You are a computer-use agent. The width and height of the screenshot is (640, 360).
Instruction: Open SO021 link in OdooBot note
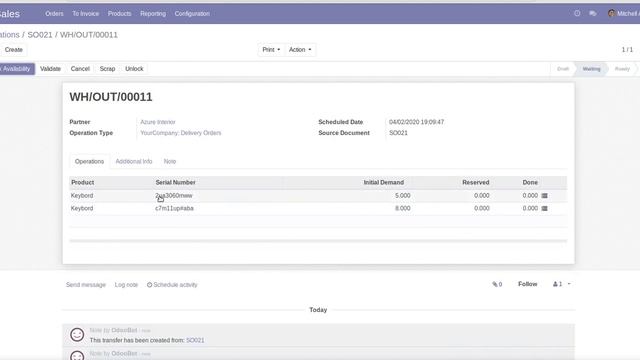coord(195,340)
